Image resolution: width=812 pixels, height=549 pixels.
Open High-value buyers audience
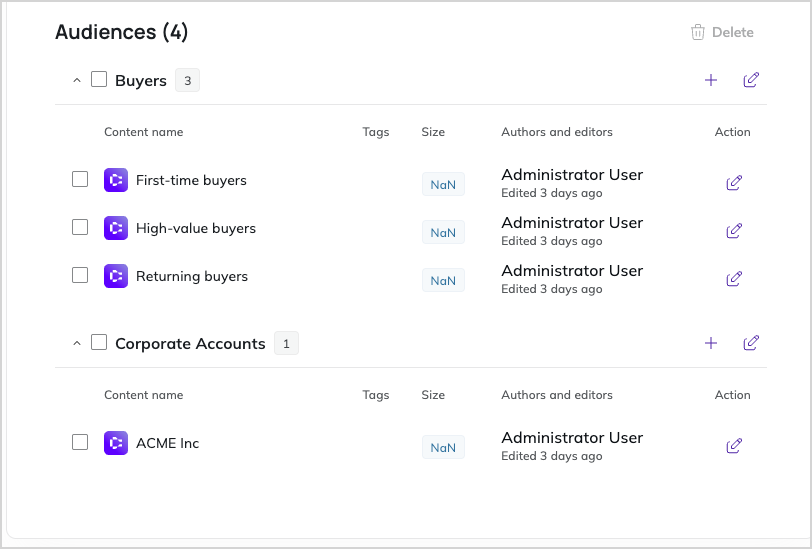(x=196, y=228)
